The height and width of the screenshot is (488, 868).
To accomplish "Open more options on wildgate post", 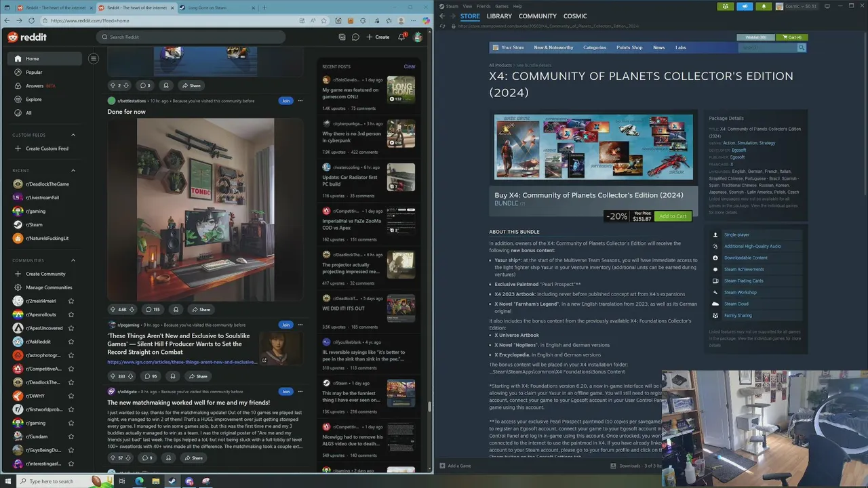I will [300, 391].
